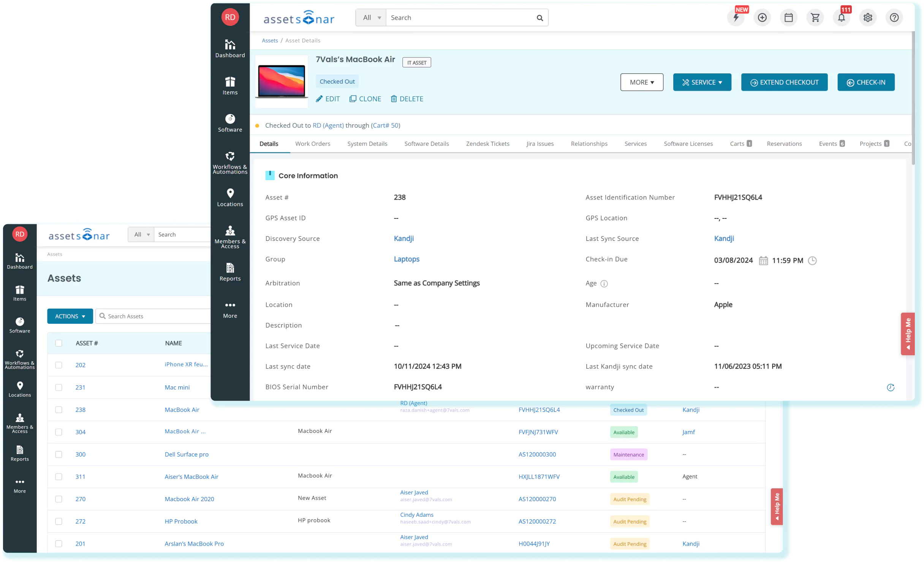Open Locations in the back Assets window sidebar

(x=20, y=389)
